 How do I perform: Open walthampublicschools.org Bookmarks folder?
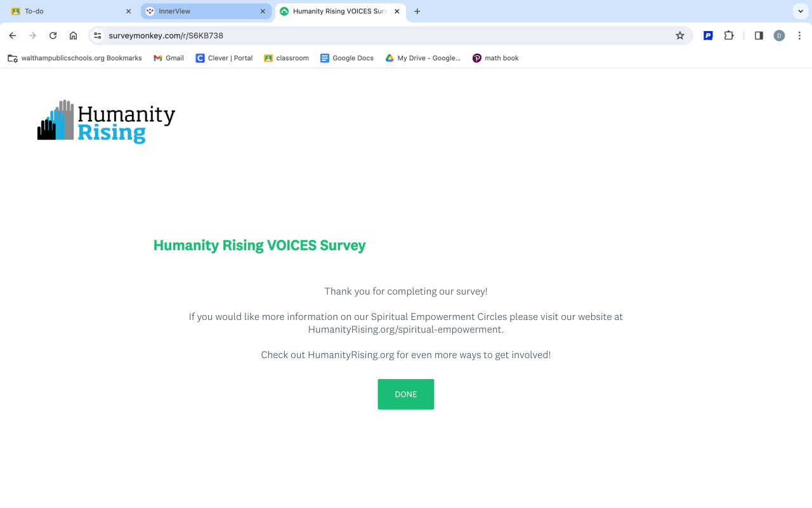[75, 58]
